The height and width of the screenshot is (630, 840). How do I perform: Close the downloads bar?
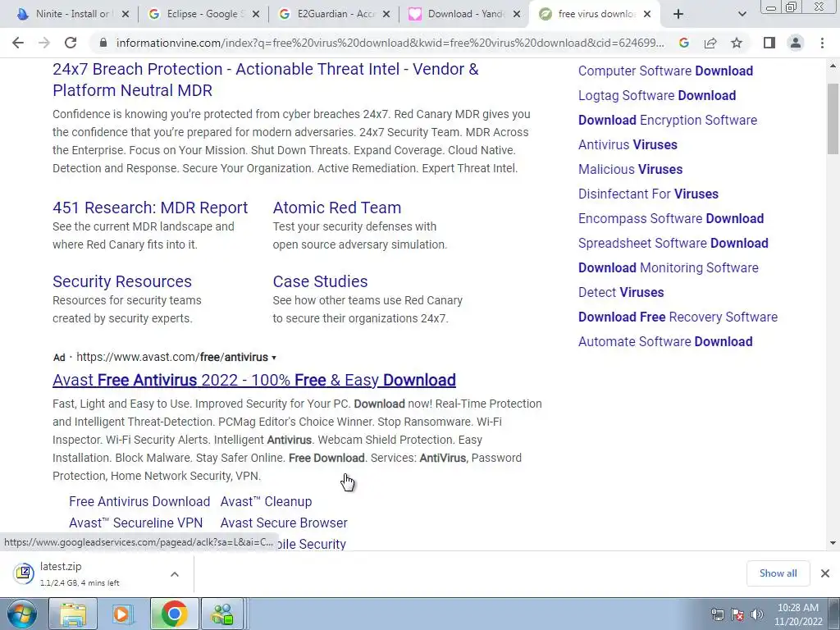coord(825,573)
